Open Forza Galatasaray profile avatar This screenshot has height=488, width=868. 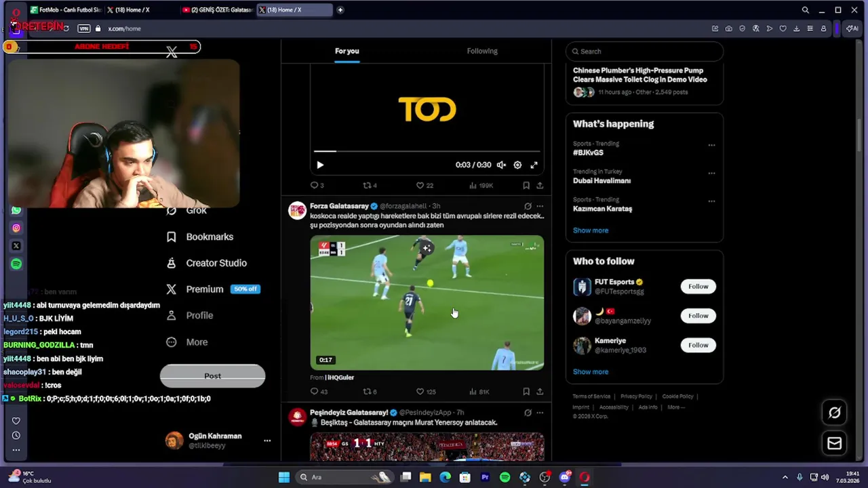click(x=297, y=210)
